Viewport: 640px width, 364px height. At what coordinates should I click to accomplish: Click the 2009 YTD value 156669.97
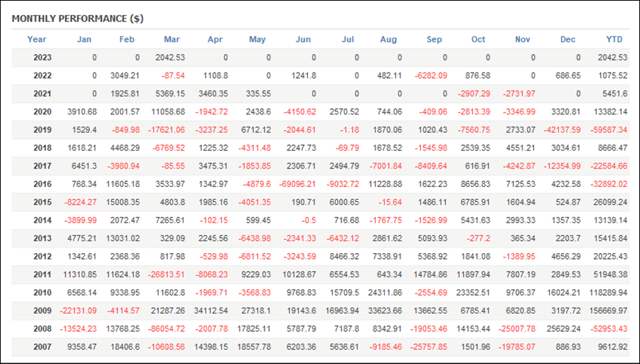pos(608,311)
